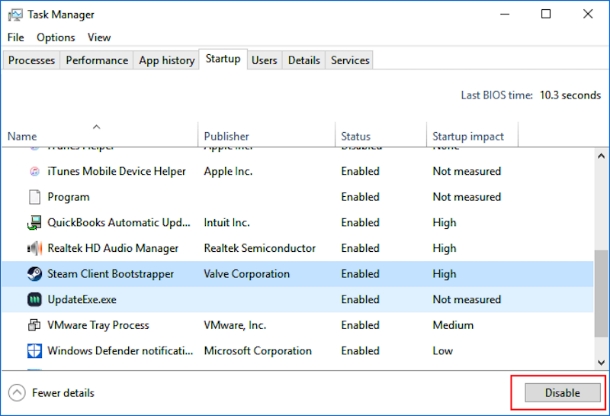
Task: Sort by Startup impact column header
Action: (x=468, y=136)
